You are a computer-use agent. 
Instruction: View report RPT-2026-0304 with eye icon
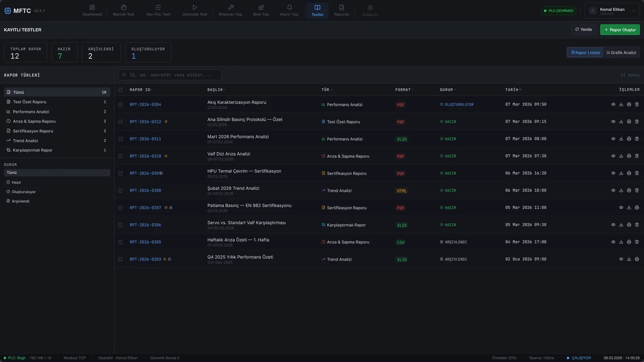click(613, 105)
